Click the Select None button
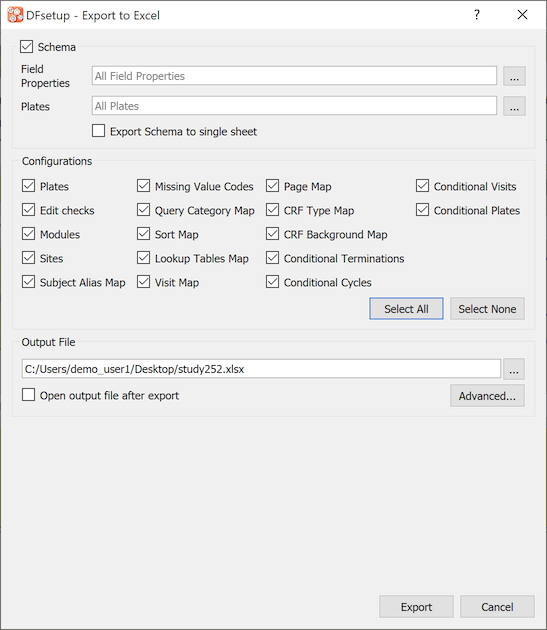547x630 pixels. (487, 309)
